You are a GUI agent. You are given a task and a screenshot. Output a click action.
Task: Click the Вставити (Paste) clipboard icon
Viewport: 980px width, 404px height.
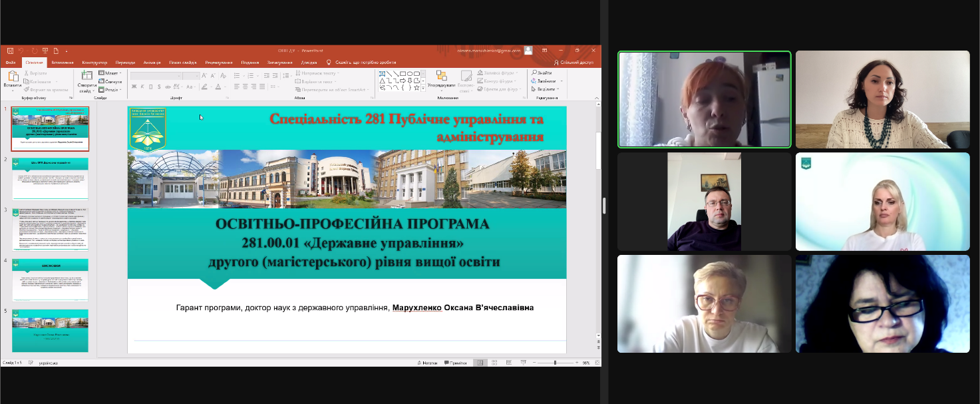12,79
